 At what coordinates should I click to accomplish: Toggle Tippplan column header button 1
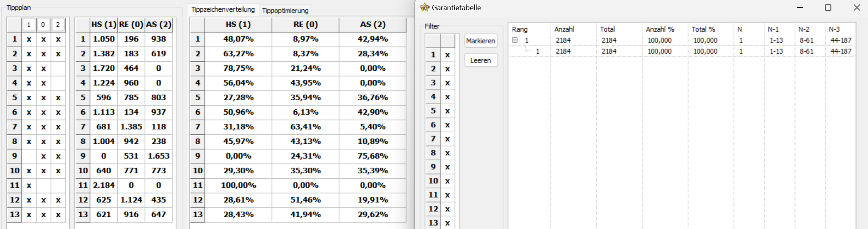click(x=28, y=25)
